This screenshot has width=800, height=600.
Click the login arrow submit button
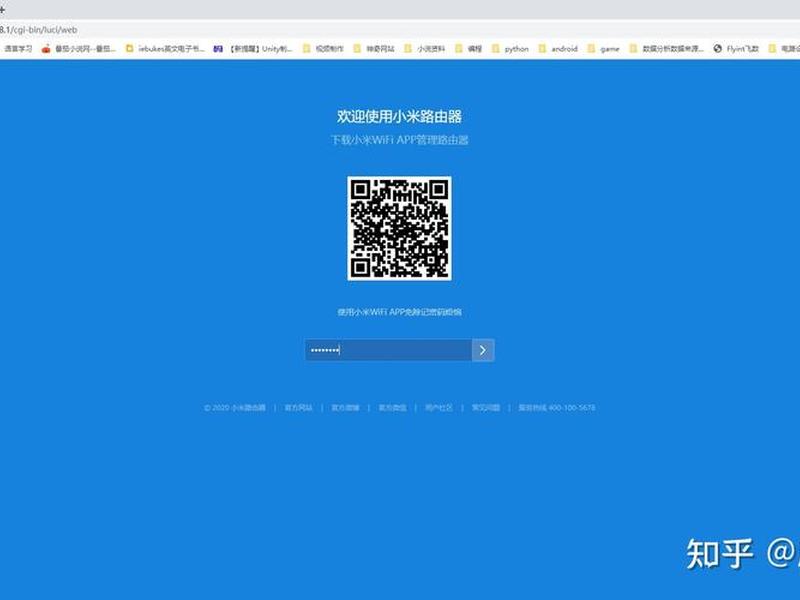pos(483,350)
